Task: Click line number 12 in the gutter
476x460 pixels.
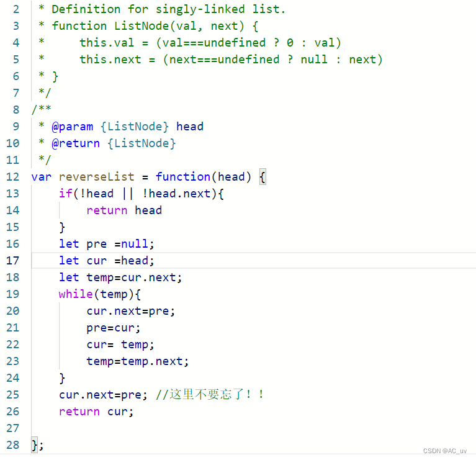Action: coord(12,177)
